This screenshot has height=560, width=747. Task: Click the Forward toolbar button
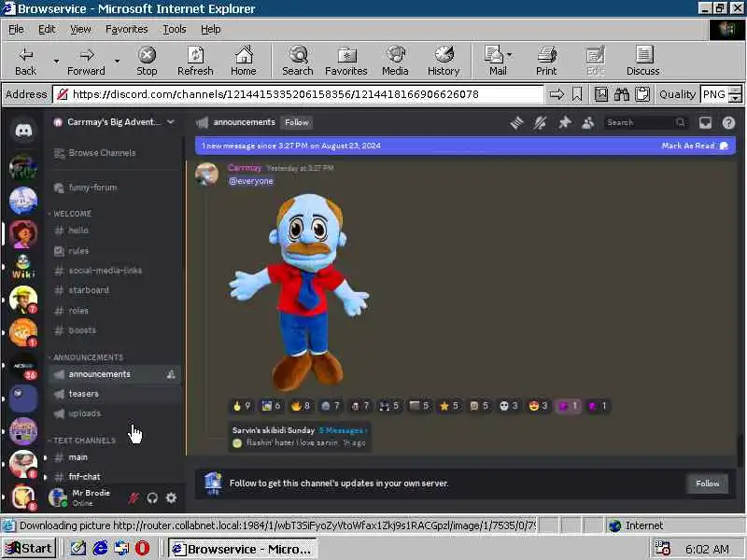(x=86, y=61)
